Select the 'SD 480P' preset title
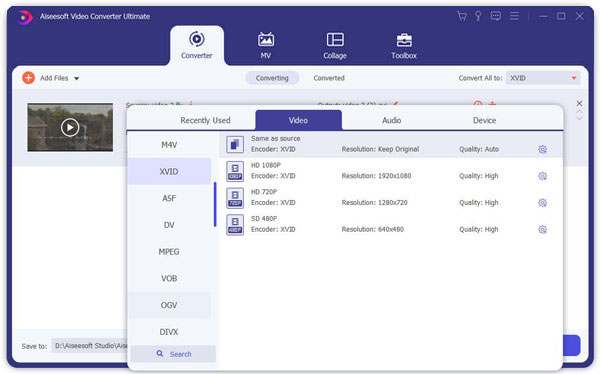This screenshot has width=600, height=374. click(264, 219)
